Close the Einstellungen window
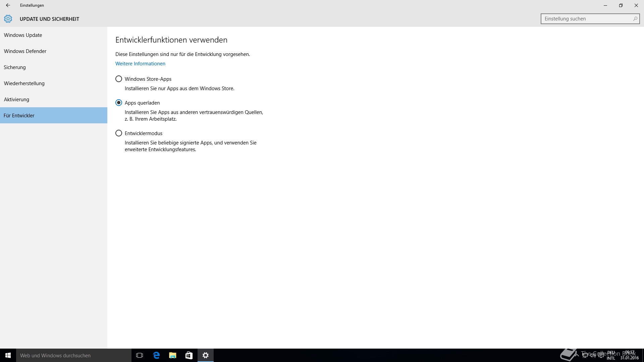The height and width of the screenshot is (362, 644). tap(636, 5)
